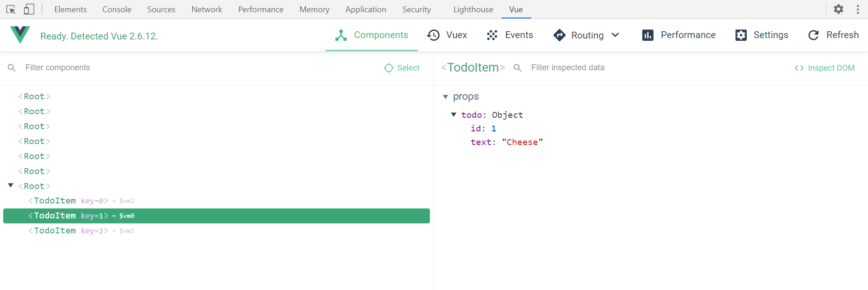Open the Vuex history tab

point(447,35)
